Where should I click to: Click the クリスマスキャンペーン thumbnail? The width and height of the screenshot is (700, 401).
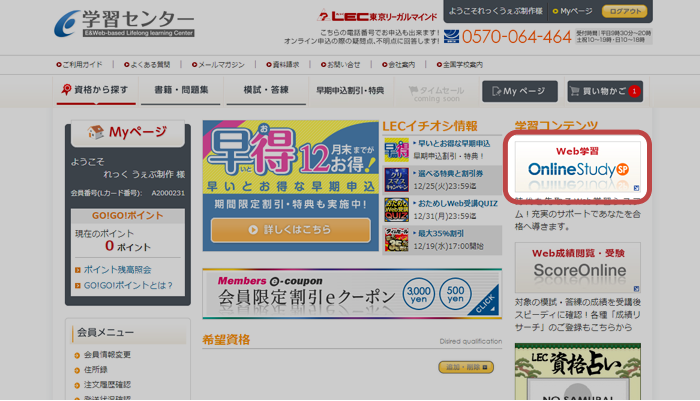tap(396, 180)
